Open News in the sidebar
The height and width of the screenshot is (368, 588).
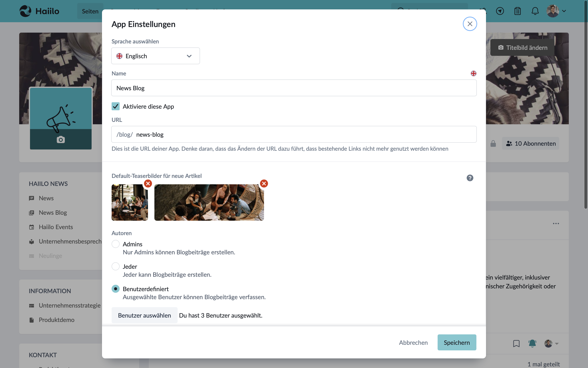pos(46,198)
